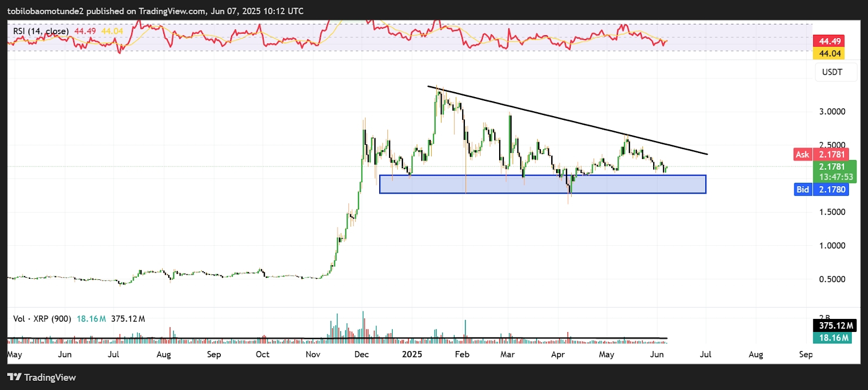Select the Vol · XRP (900) indicator label
Image resolution: width=868 pixels, height=390 pixels.
tap(42, 319)
